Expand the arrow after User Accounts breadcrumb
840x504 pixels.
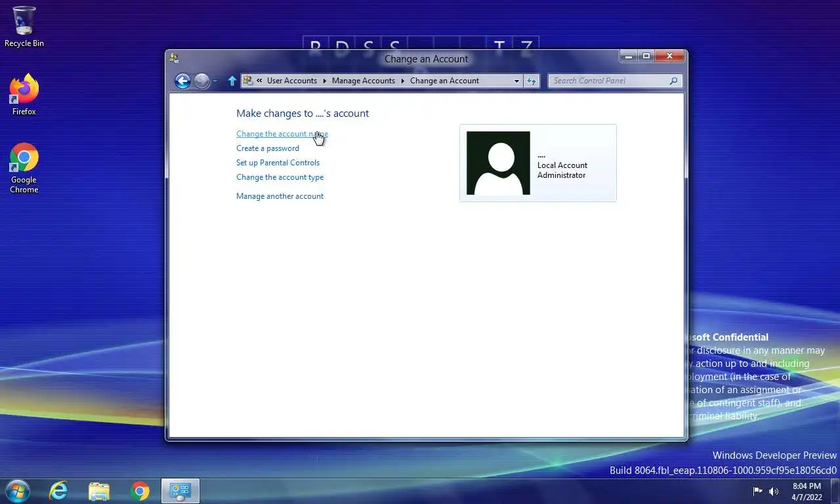coord(324,81)
